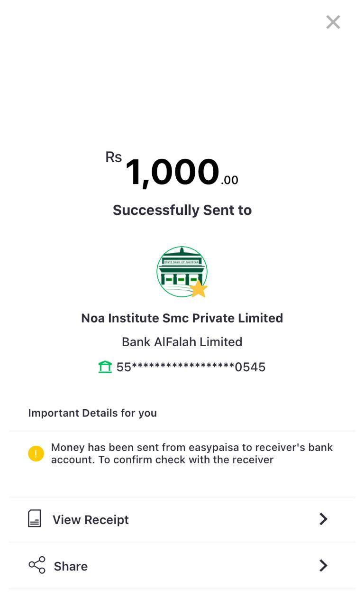Select the Share option label
This screenshot has width=364, height=607.
[71, 566]
